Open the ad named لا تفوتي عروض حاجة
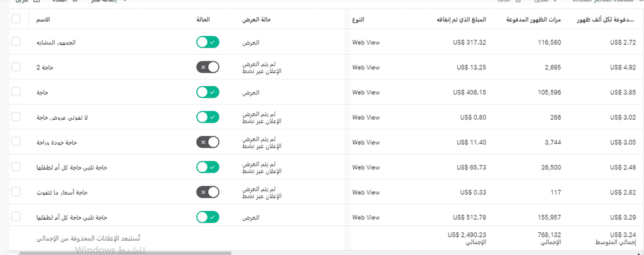 [x=62, y=117]
